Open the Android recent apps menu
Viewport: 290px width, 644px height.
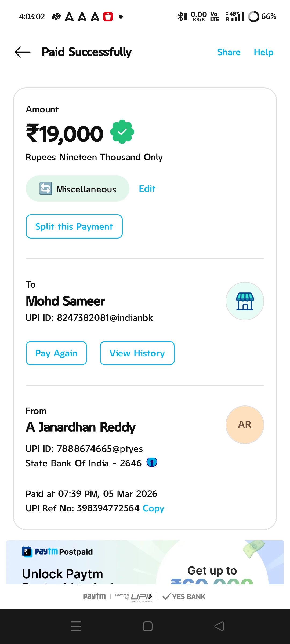pyautogui.click(x=76, y=626)
